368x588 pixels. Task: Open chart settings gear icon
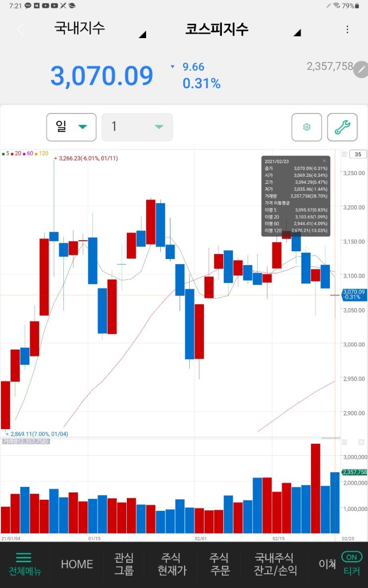(307, 127)
